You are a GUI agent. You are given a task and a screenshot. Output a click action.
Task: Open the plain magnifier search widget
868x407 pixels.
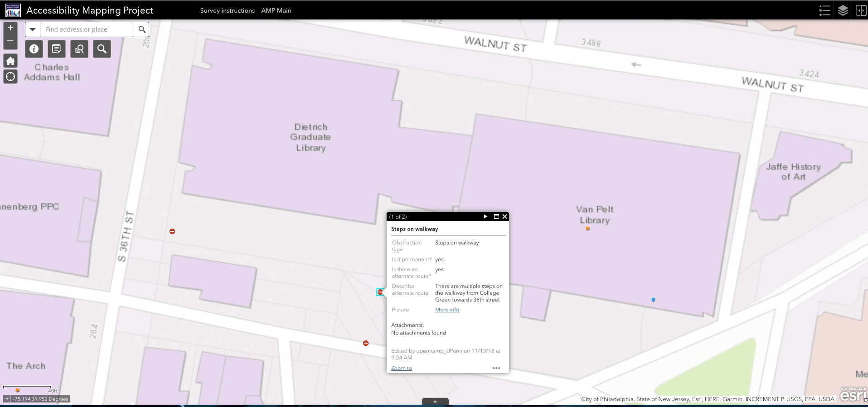(x=102, y=49)
